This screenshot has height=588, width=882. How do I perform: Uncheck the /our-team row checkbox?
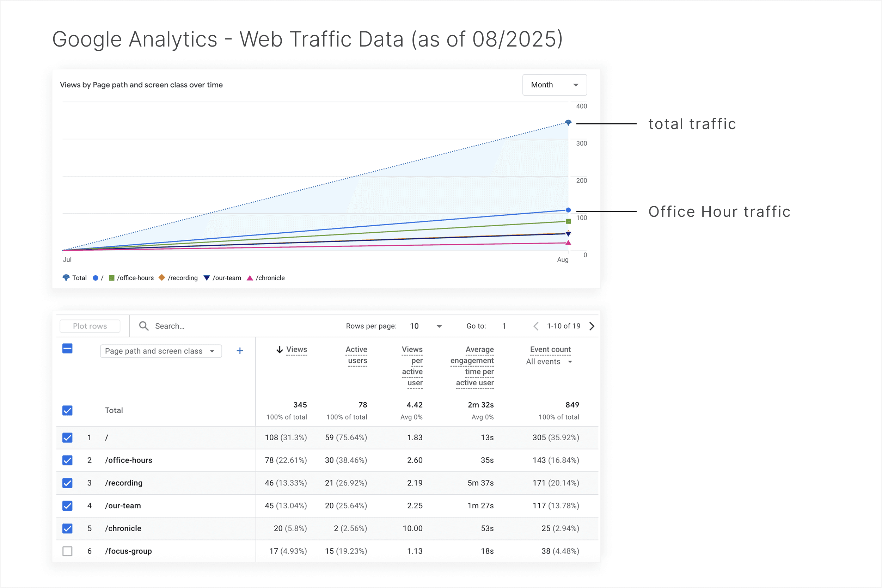(x=67, y=506)
